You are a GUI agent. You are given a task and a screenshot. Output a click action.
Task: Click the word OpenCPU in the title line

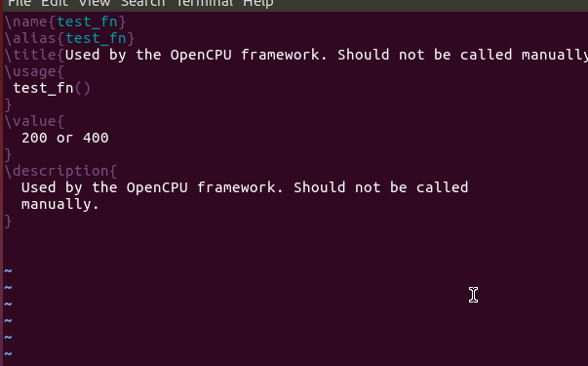201,55
